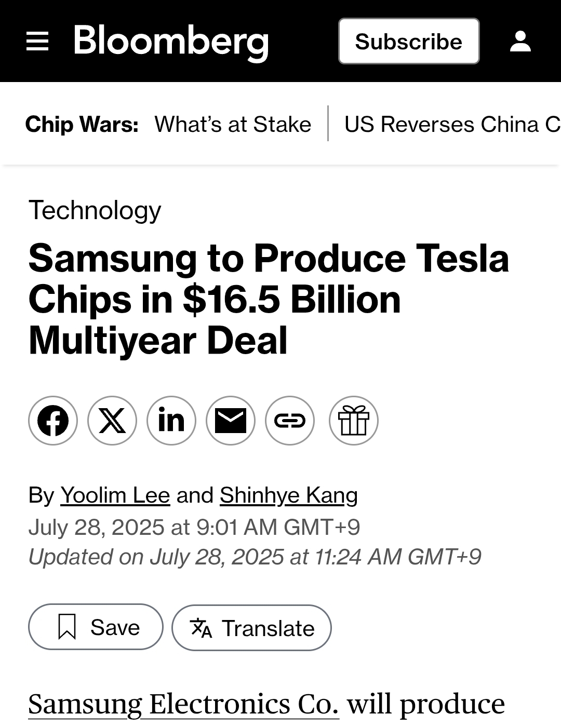Share article on LinkedIn
Image resolution: width=561 pixels, height=728 pixels.
[171, 421]
